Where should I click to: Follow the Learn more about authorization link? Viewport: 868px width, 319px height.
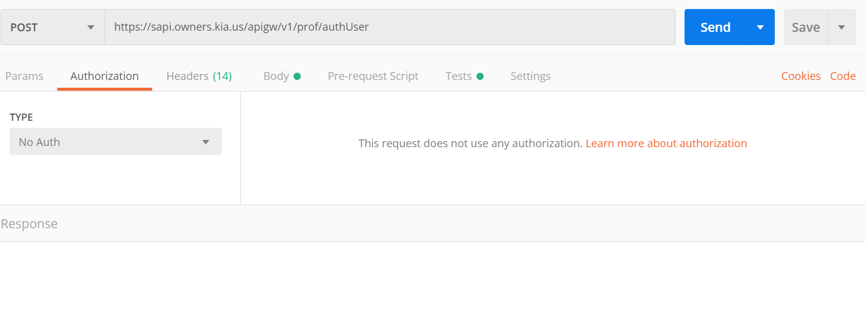tap(666, 144)
